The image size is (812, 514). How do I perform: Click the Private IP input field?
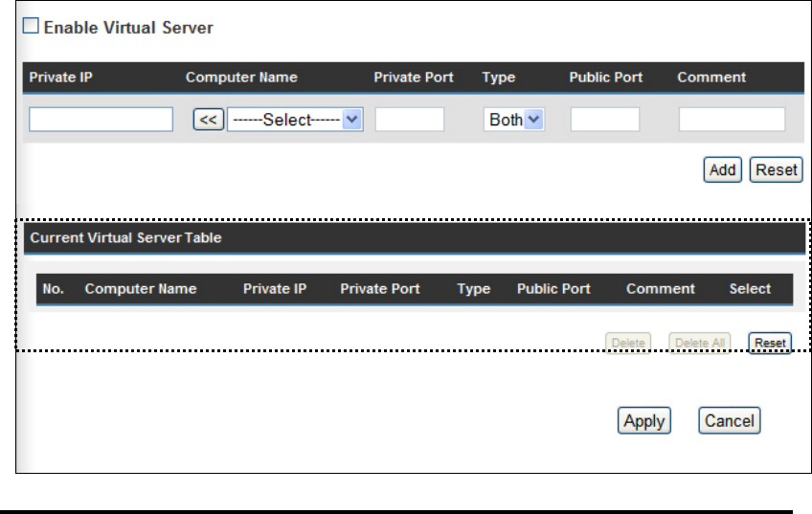[x=101, y=120]
